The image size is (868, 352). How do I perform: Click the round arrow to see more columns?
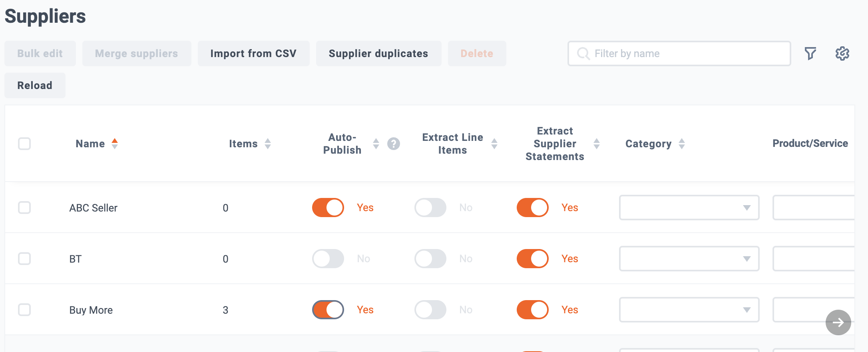click(838, 322)
